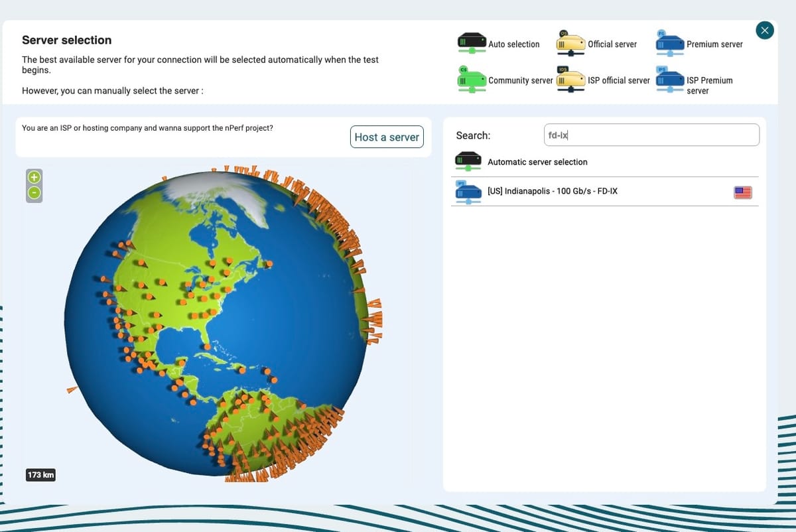Click the 173 km scale indicator
Screen dimensions: 796x532
[40, 475]
